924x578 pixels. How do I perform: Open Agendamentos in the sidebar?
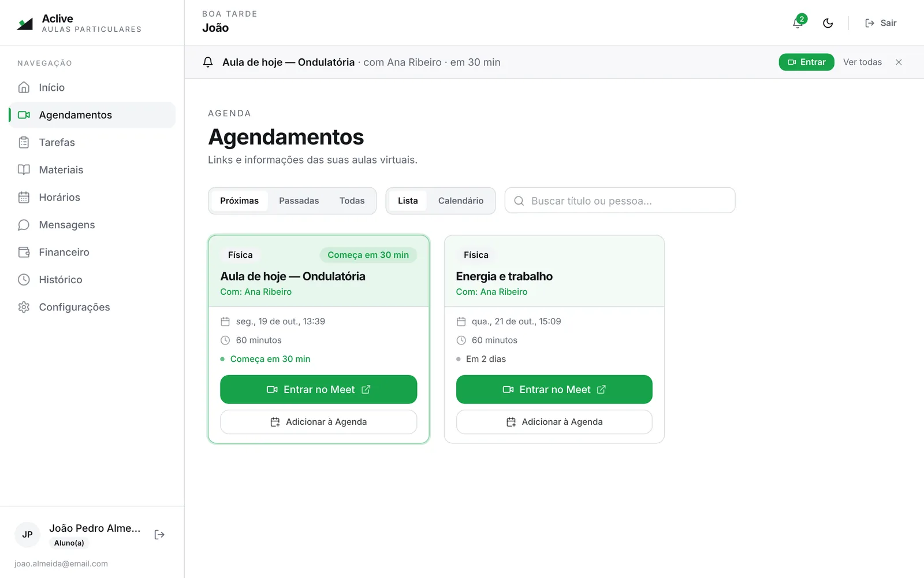[92, 115]
